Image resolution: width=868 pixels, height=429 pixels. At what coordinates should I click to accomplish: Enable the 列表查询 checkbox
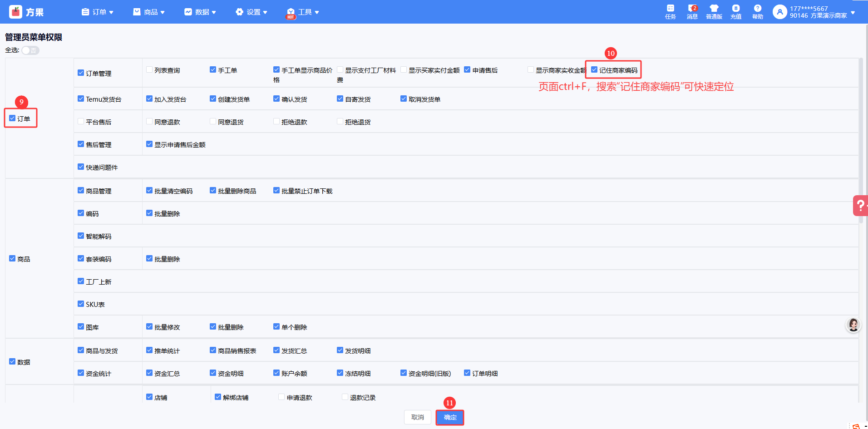tap(149, 70)
